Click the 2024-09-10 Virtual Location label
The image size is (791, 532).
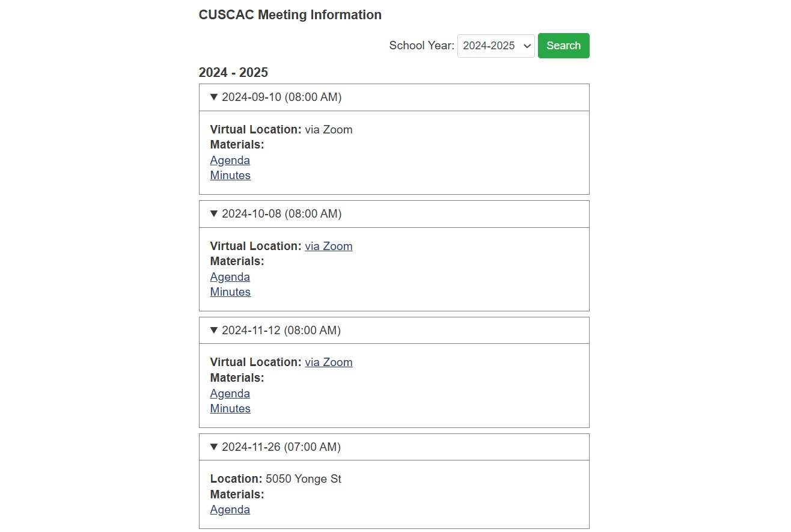pyautogui.click(x=255, y=130)
